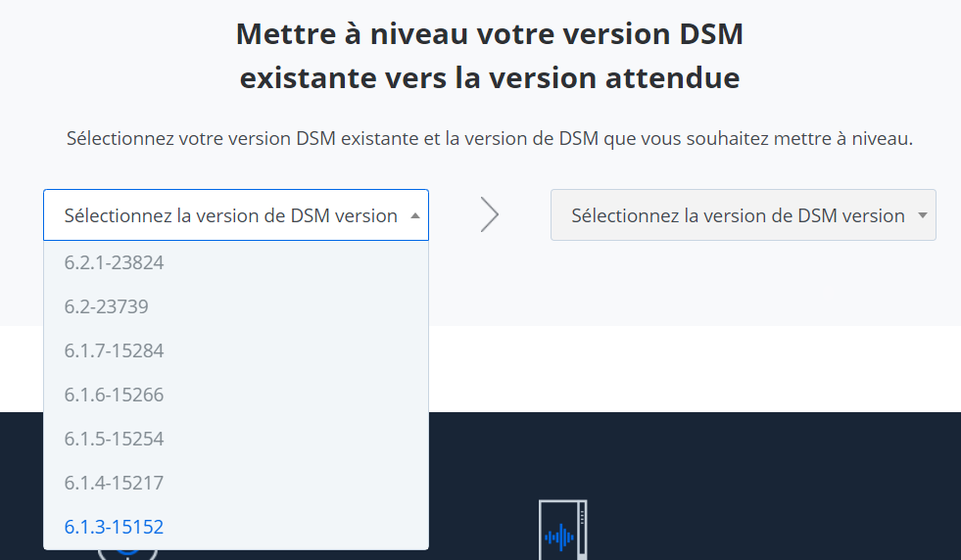This screenshot has width=961, height=560.
Task: Select version 6.2.1-23824 from the list
Action: click(236, 262)
